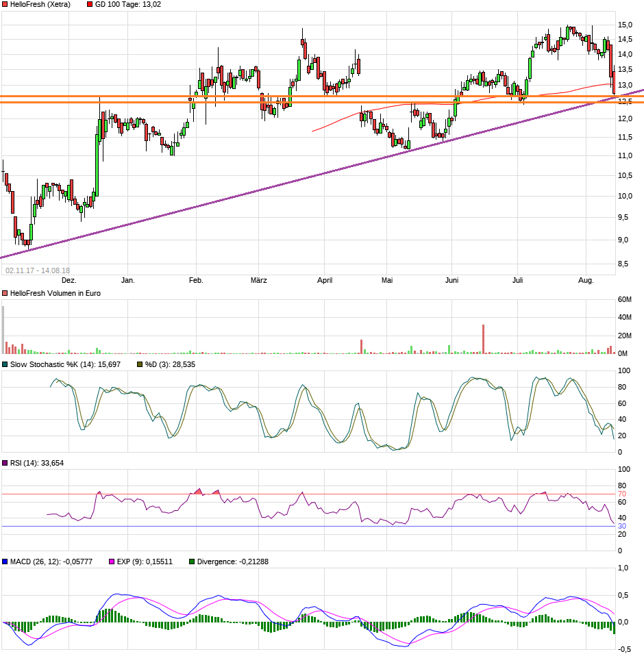The width and height of the screenshot is (644, 656).
Task: Click the EXP (9) magenta legend square
Action: click(x=112, y=562)
